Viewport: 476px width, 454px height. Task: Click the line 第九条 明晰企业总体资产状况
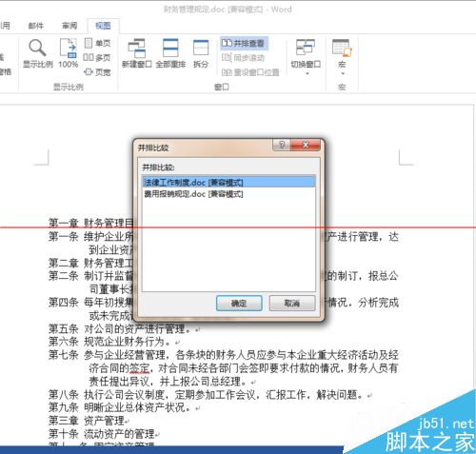[x=120, y=407]
